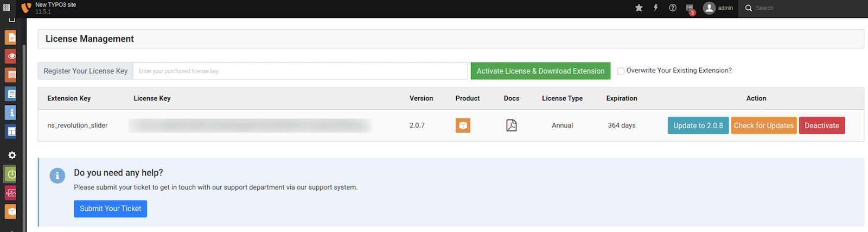Click the blue info icon in help box
This screenshot has width=868, height=232.
[x=57, y=175]
